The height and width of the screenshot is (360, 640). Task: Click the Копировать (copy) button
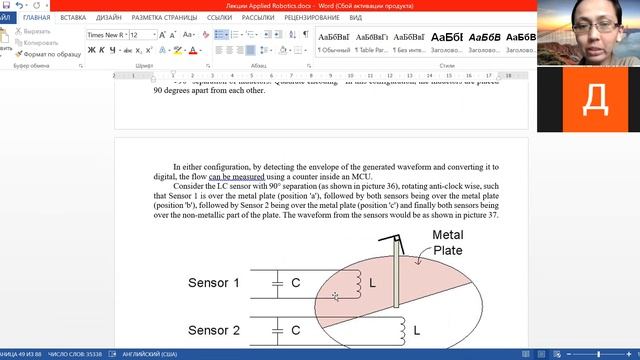37,43
